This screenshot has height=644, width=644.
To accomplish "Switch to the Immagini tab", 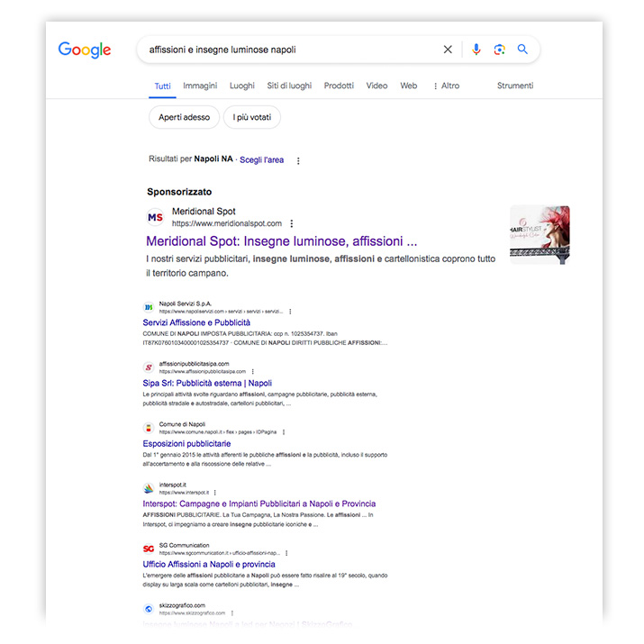I will click(200, 86).
